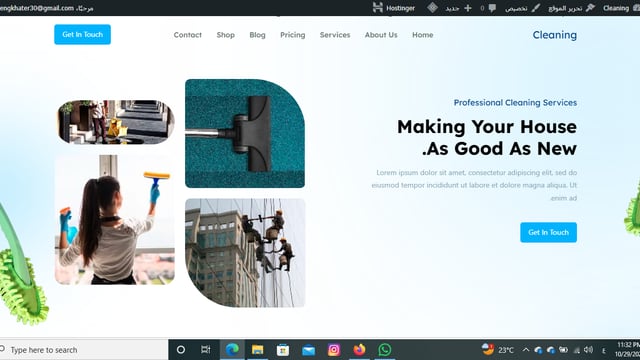Click the 'Making Your House As Good As New' heading

pos(487,138)
